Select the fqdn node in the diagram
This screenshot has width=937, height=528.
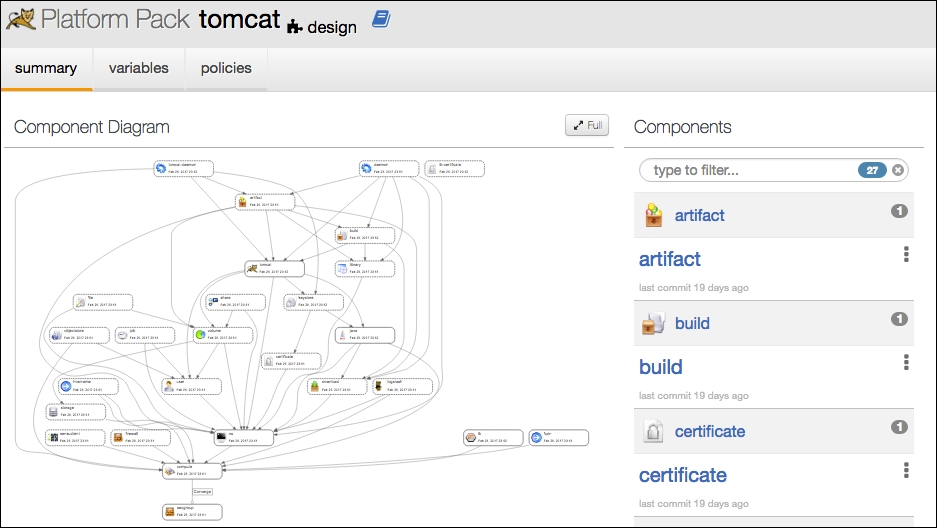pyautogui.click(x=559, y=438)
